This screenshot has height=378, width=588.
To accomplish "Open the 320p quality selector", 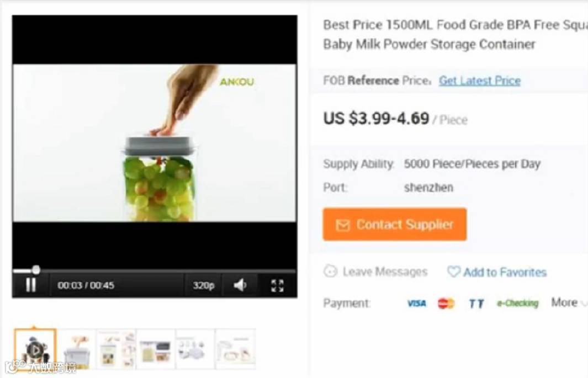I will click(x=204, y=285).
